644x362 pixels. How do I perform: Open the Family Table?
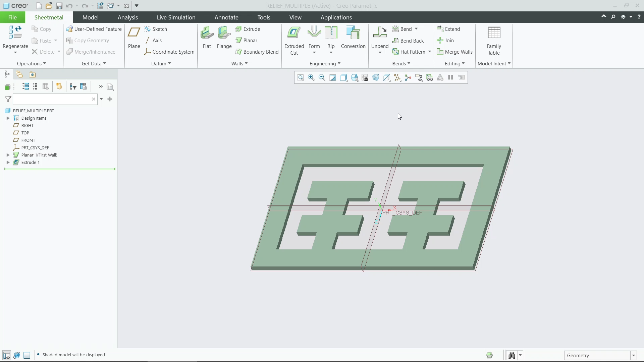[x=494, y=40]
